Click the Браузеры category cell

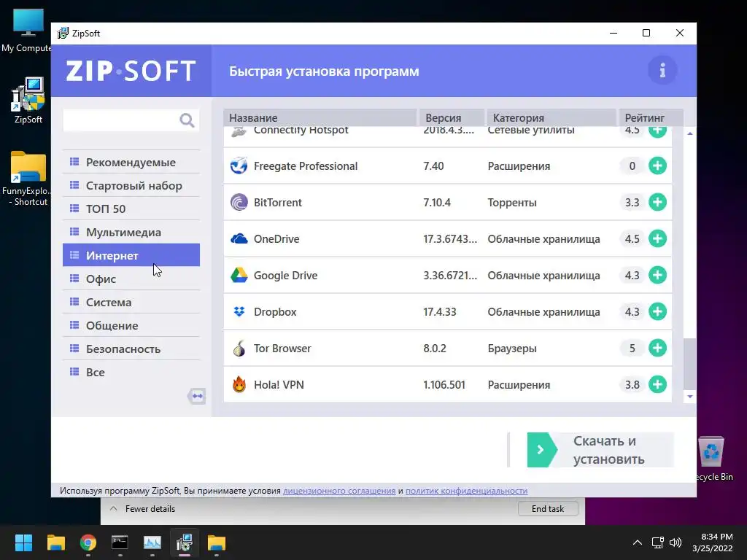(x=512, y=348)
